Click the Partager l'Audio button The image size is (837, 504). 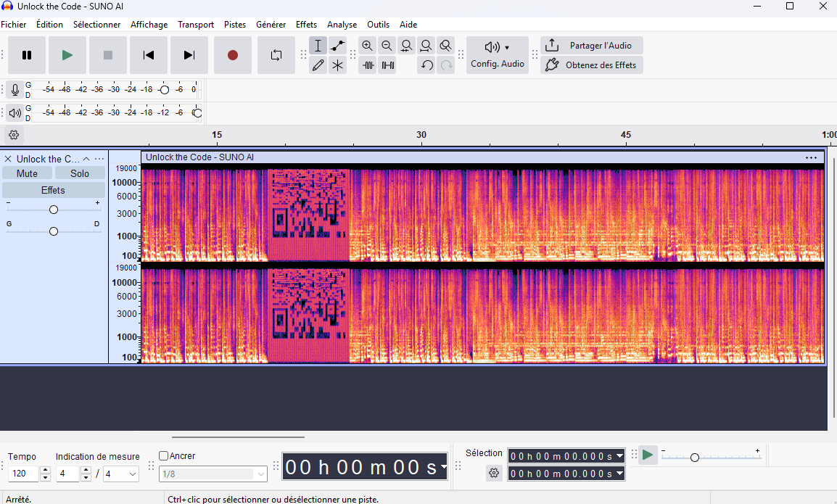592,45
